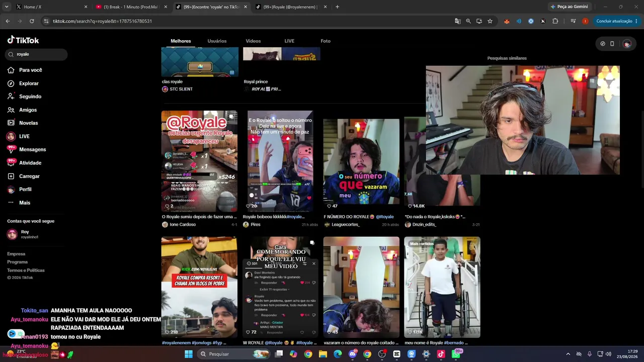Open the Empresa footer link

(x=16, y=254)
